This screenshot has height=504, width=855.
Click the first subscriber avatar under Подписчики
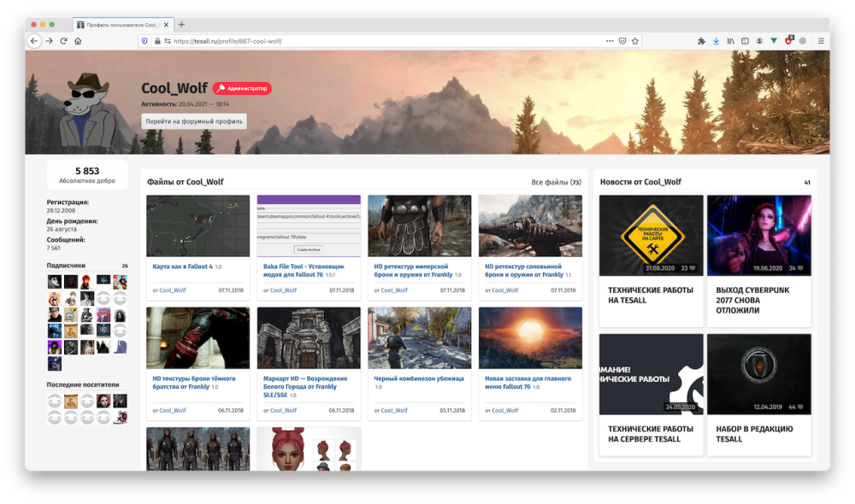click(x=54, y=282)
